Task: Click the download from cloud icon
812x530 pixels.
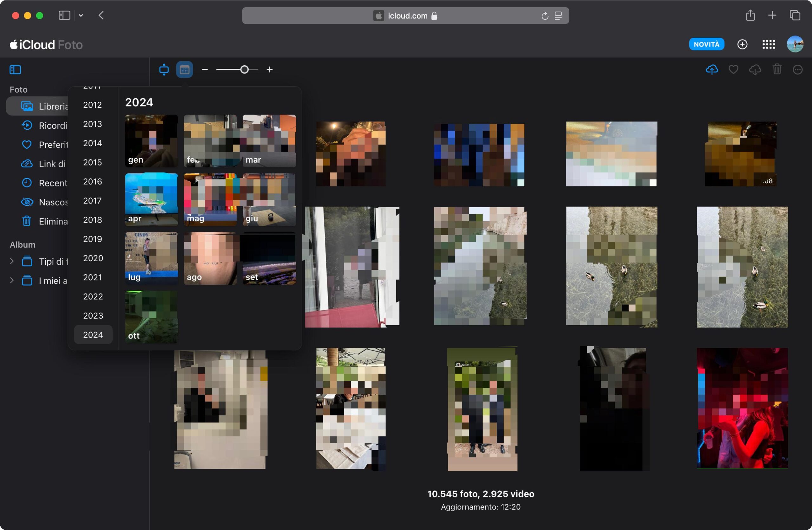Action: (755, 69)
